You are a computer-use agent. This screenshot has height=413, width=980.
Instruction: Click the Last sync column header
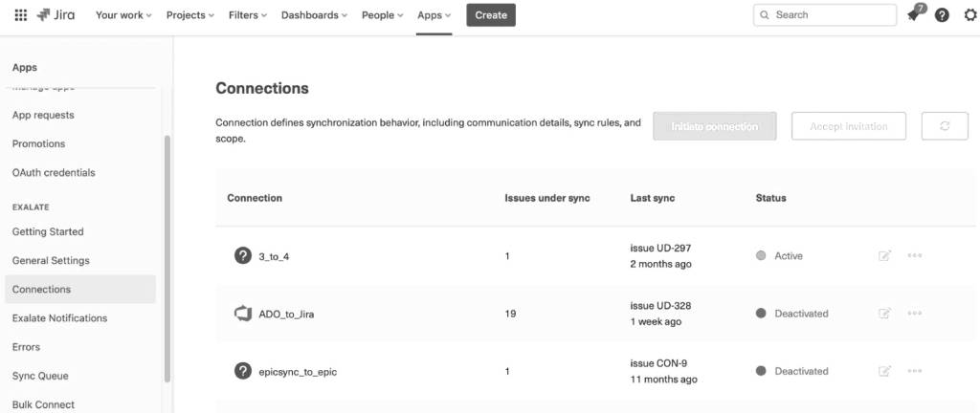coord(653,198)
